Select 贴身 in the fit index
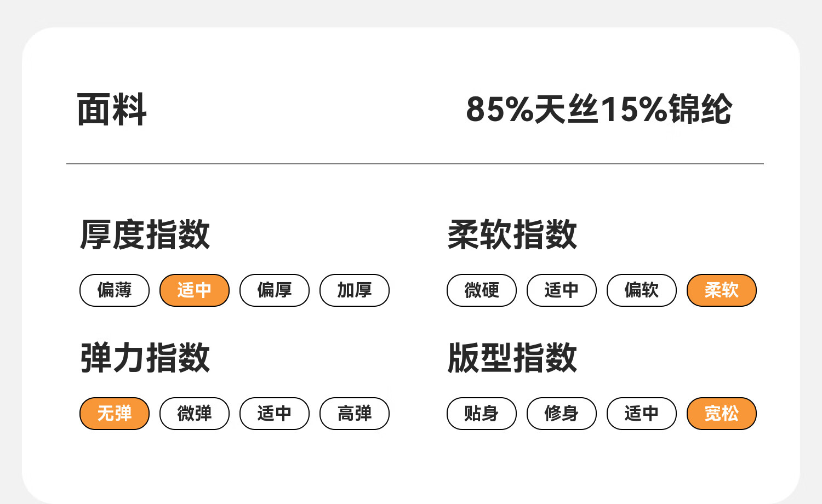 [482, 414]
